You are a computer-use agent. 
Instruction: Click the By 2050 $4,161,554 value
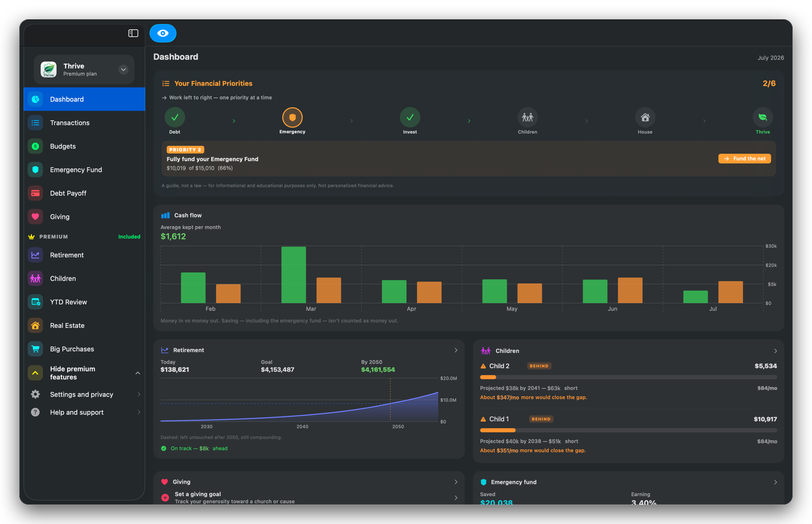click(x=378, y=370)
